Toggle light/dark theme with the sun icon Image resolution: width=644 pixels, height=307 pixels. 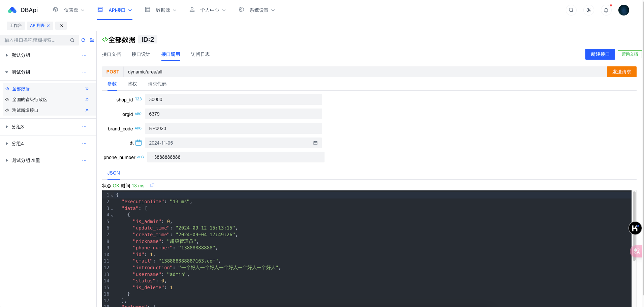coord(588,10)
